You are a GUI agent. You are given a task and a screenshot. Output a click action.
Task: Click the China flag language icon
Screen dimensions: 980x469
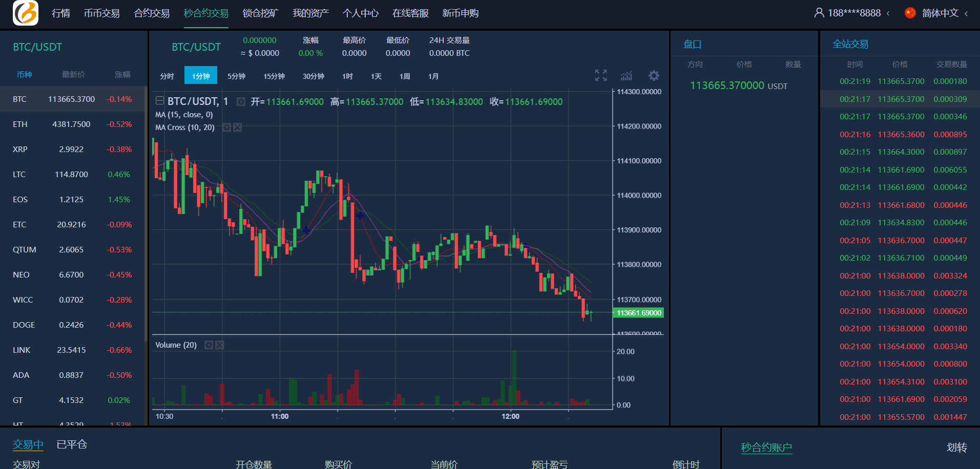910,13
